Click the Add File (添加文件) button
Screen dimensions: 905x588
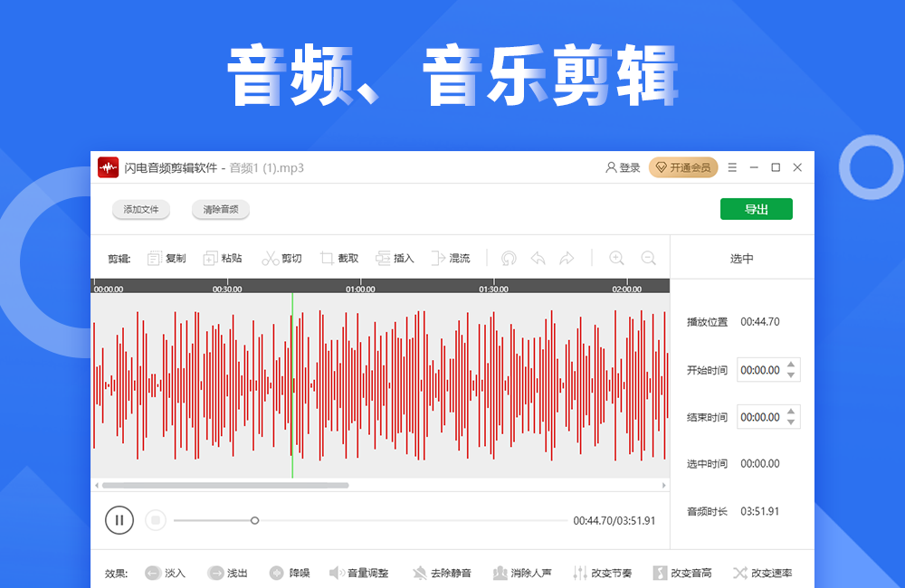140,210
